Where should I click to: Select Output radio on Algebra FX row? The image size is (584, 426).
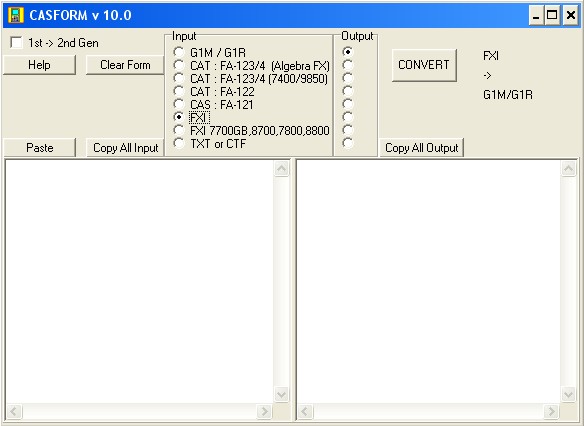pyautogui.click(x=347, y=65)
